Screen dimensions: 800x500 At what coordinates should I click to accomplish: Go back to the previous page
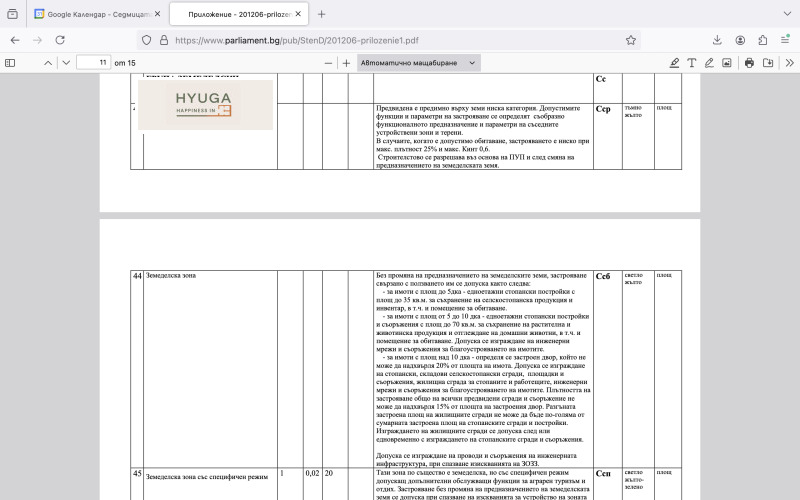coord(15,40)
